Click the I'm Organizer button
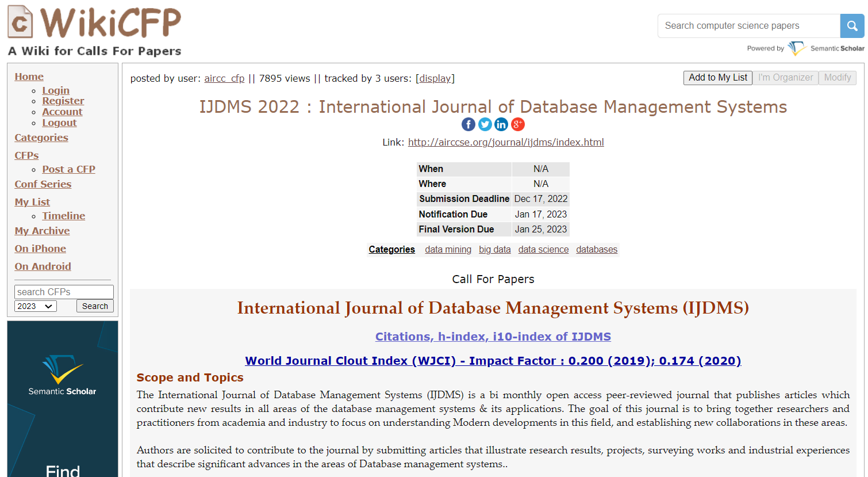The width and height of the screenshot is (868, 477). click(x=785, y=78)
